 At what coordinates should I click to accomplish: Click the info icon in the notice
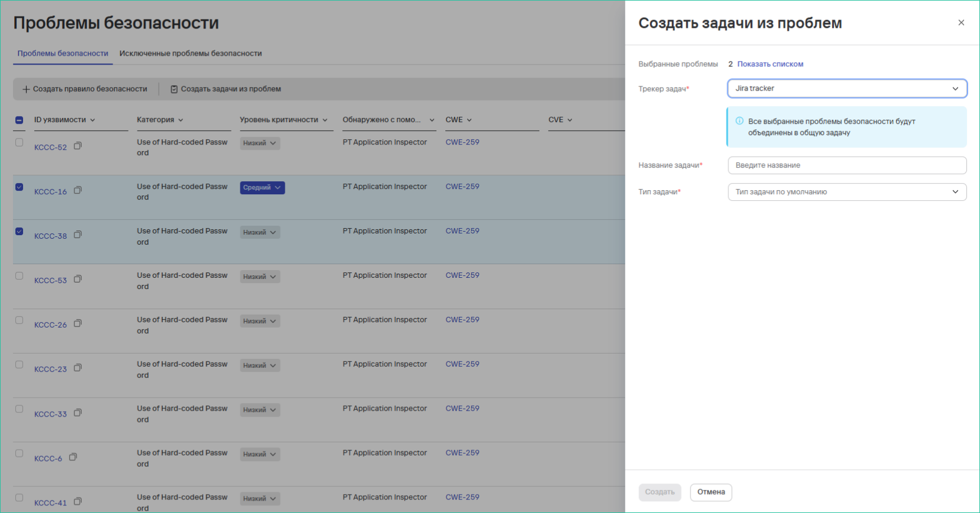(x=739, y=121)
